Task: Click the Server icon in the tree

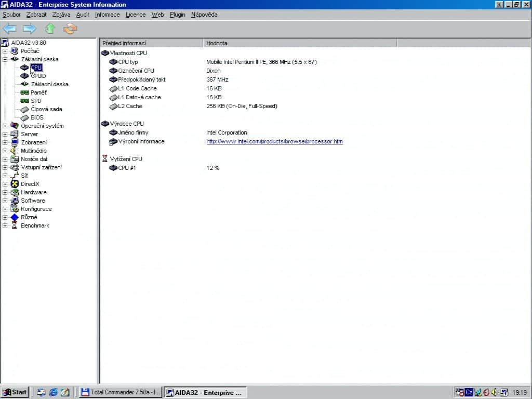Action: [x=14, y=134]
